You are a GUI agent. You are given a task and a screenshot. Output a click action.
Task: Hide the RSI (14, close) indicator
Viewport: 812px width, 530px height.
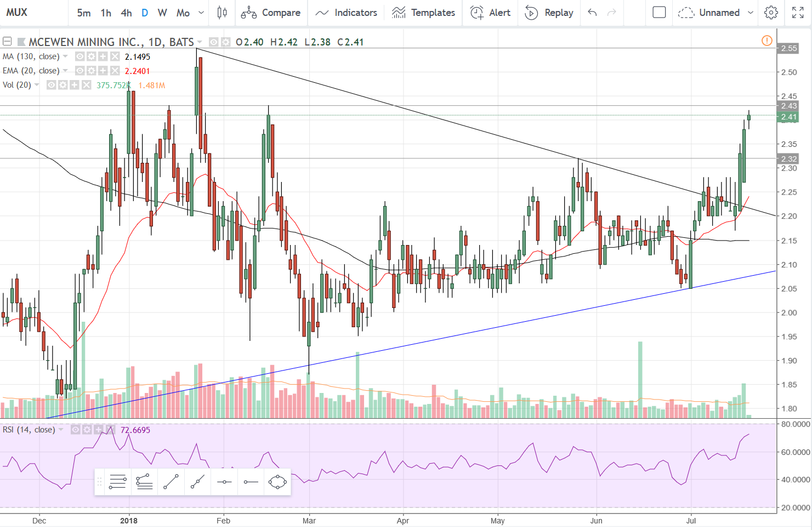76,430
